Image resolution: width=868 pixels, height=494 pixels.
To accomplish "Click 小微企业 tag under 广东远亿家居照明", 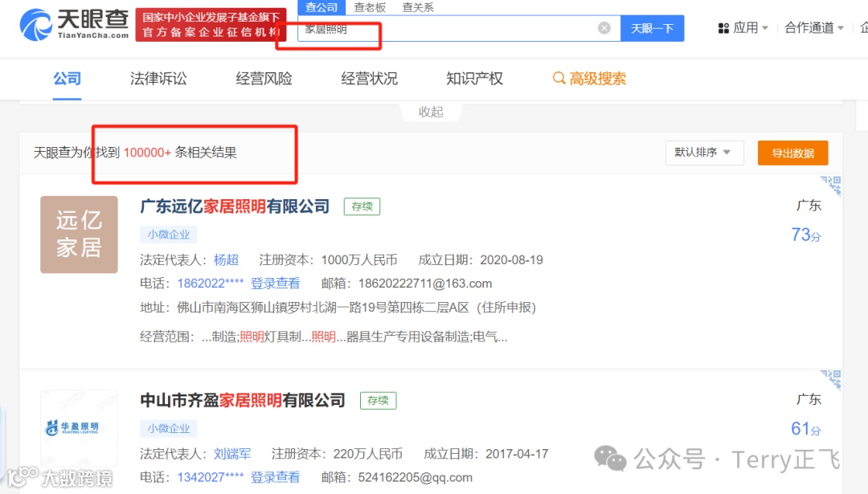I will tap(168, 235).
